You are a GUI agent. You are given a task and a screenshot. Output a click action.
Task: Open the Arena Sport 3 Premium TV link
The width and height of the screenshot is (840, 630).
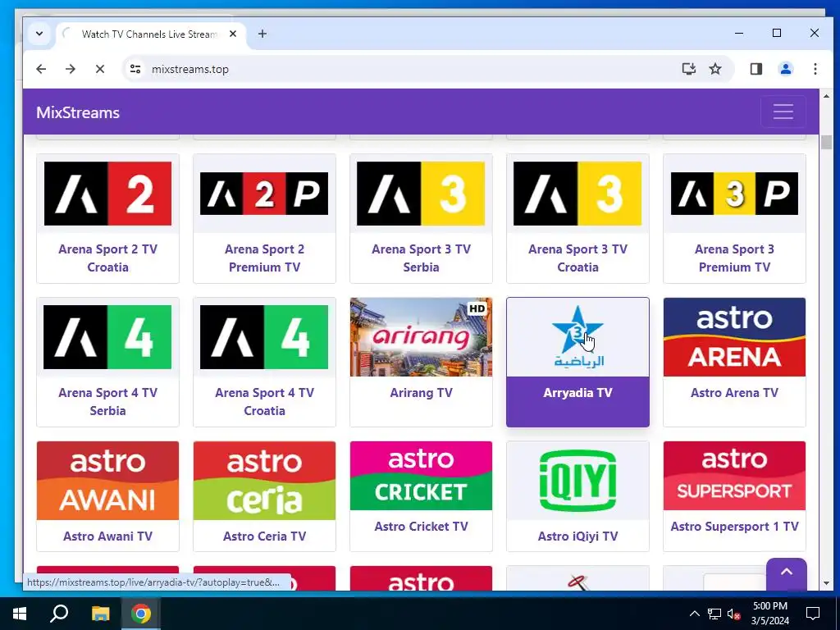(x=734, y=258)
